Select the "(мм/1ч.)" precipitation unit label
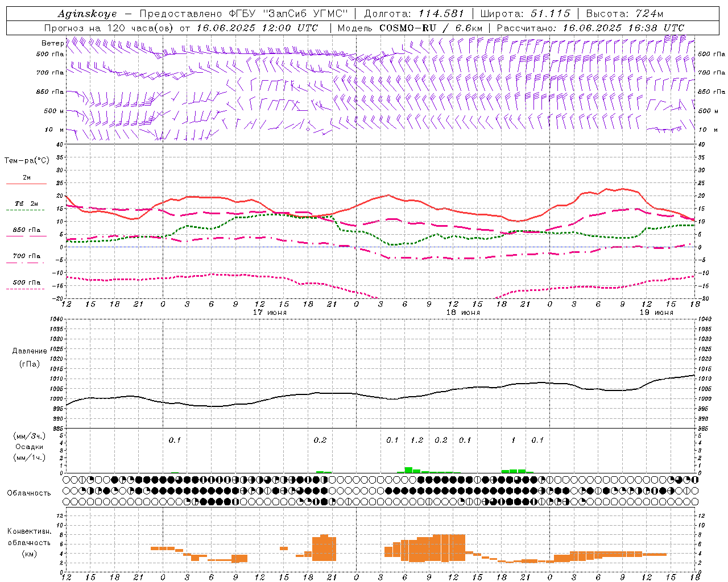This screenshot has height=582, width=728. click(x=30, y=458)
